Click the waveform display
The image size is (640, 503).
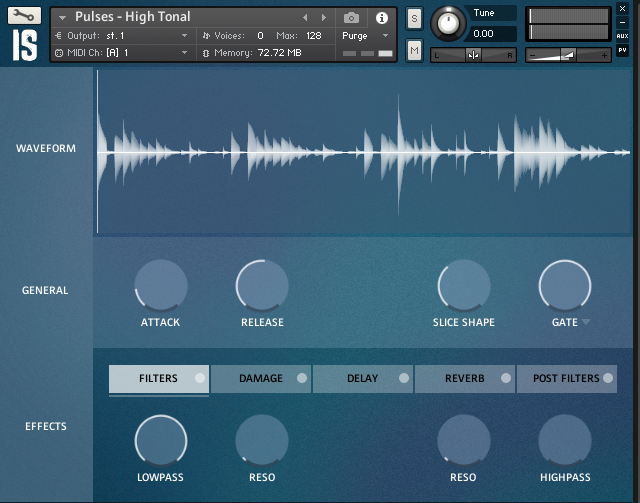(363, 152)
